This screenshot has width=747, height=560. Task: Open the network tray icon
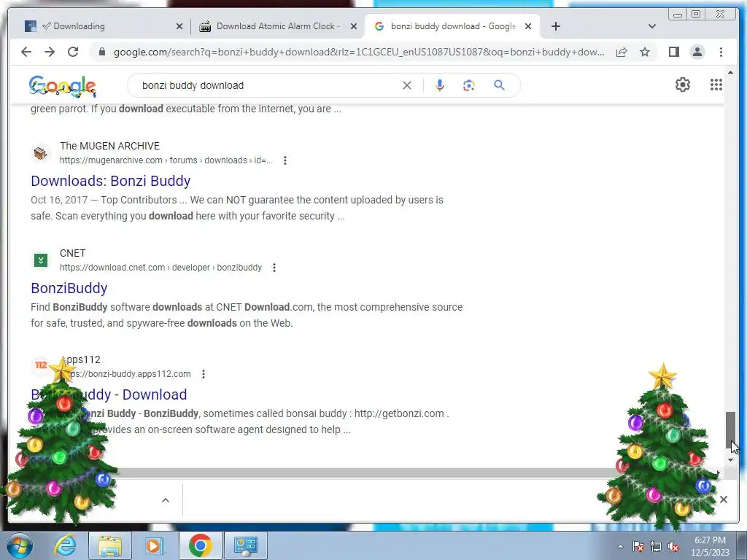[x=656, y=546]
